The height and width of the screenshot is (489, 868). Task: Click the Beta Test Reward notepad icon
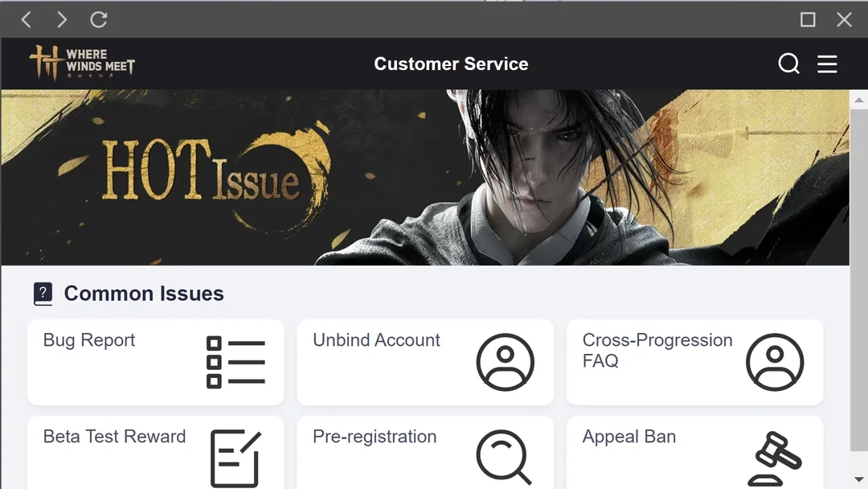[x=235, y=458]
